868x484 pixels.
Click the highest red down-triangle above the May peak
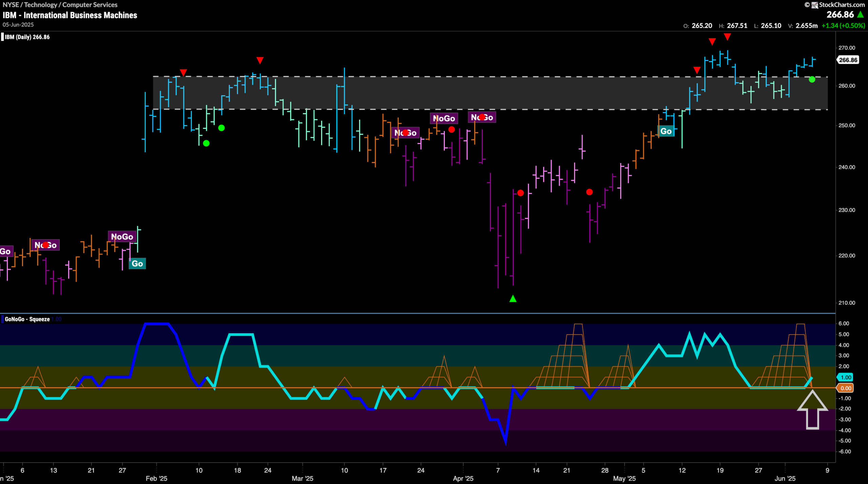coord(727,37)
